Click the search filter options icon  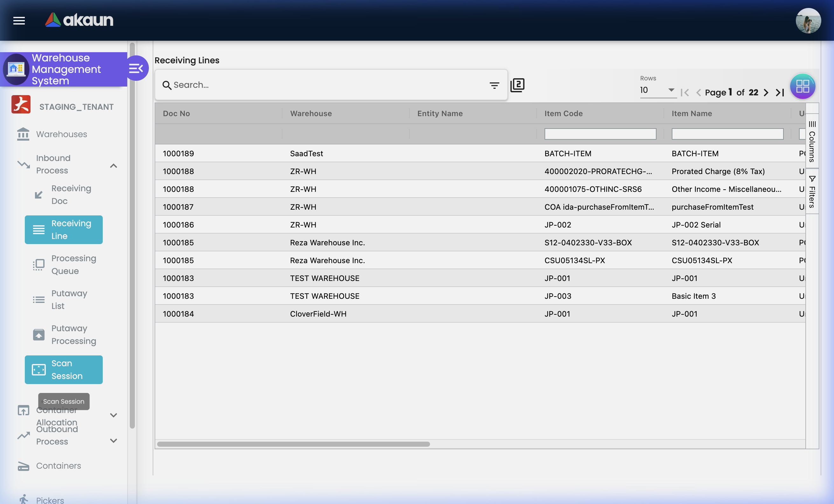(x=494, y=85)
